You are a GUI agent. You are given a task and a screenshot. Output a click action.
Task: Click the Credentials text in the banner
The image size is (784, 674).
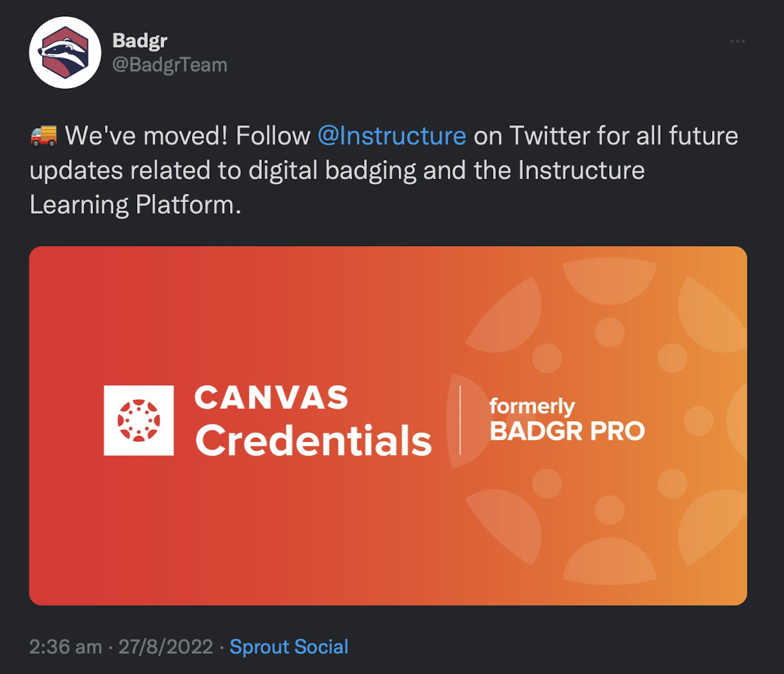tap(313, 441)
